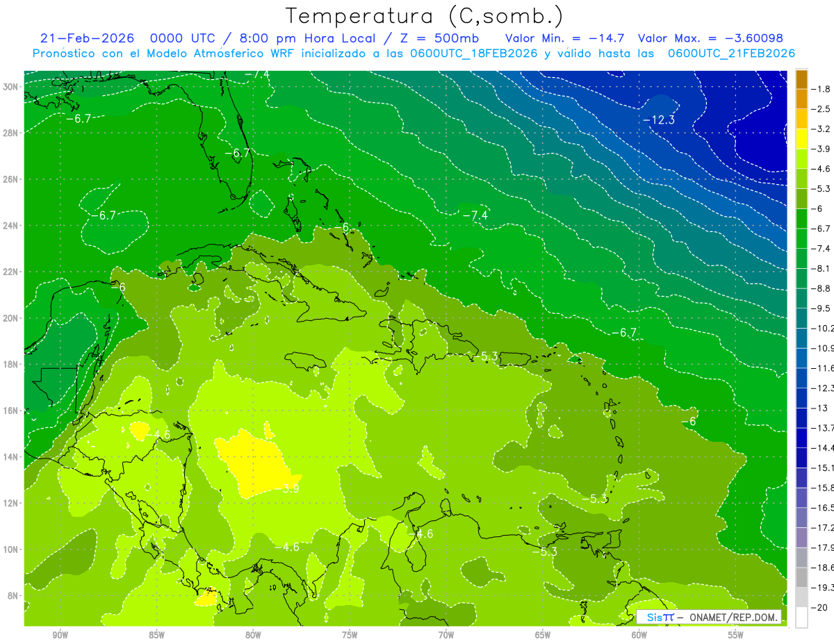Click the -9.5 value in the color legend
The image size is (834, 644).
(821, 308)
